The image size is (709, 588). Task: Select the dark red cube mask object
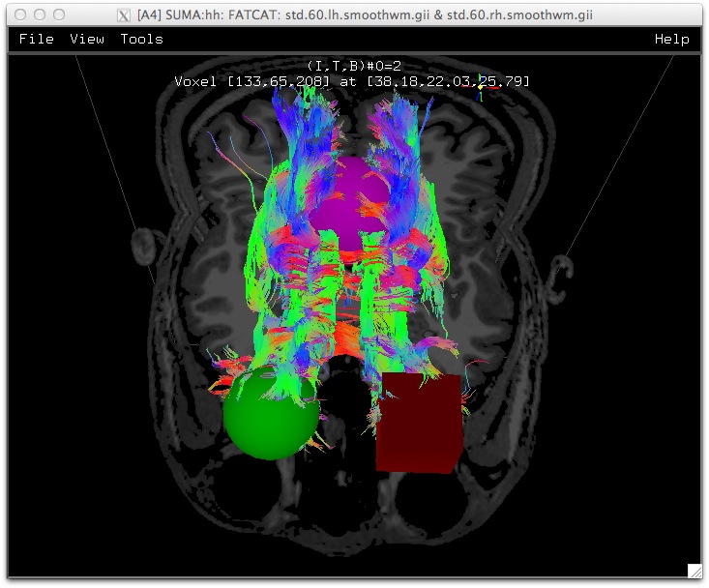[418, 423]
